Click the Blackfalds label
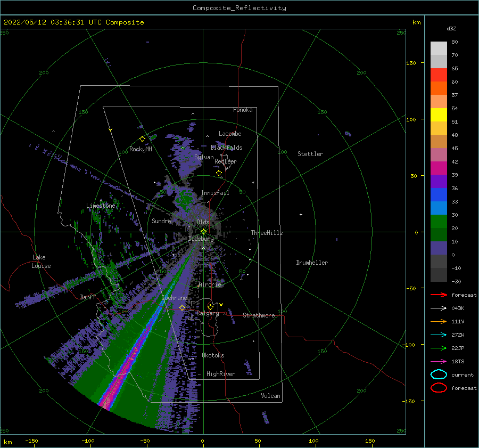Image resolution: width=479 pixels, height=448 pixels. click(x=226, y=148)
